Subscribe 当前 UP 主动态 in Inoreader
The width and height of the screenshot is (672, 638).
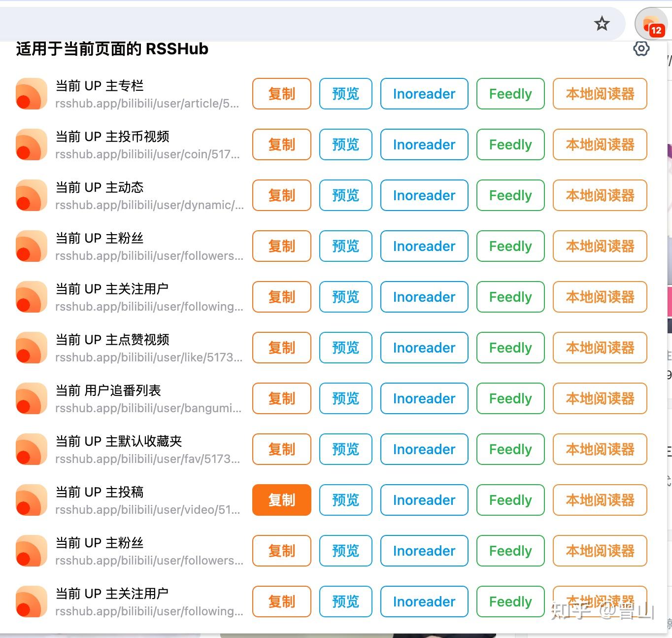click(424, 195)
